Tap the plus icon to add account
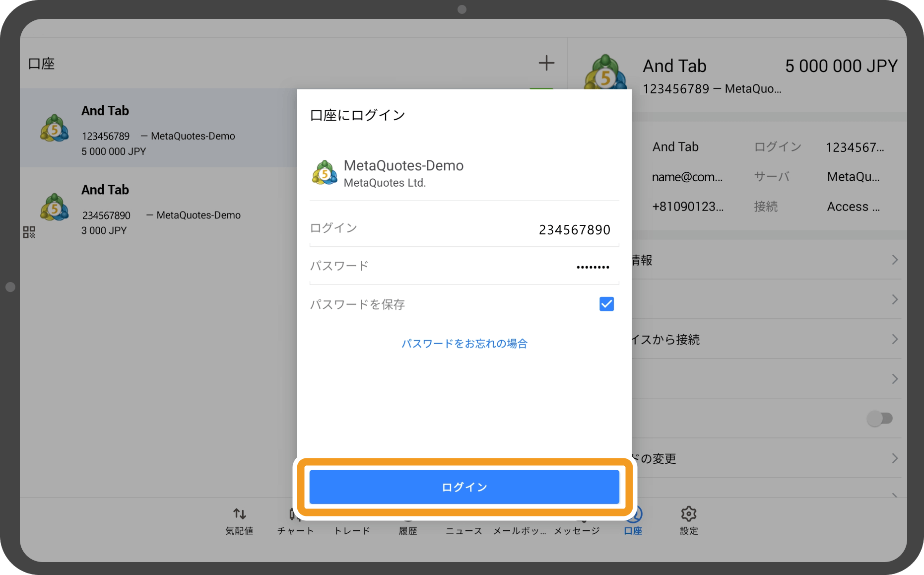The width and height of the screenshot is (924, 575). [546, 63]
